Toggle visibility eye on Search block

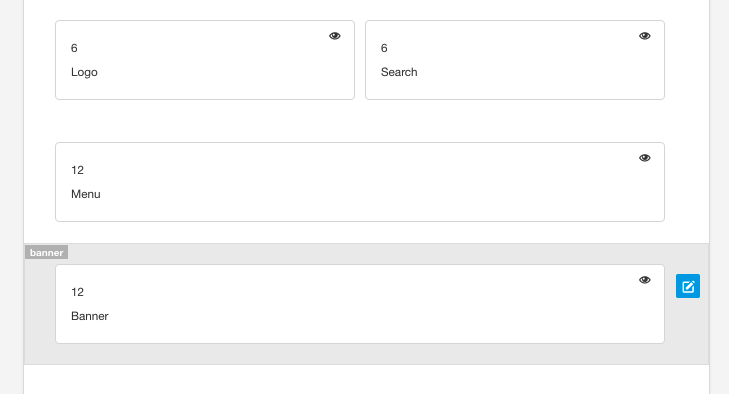(644, 36)
